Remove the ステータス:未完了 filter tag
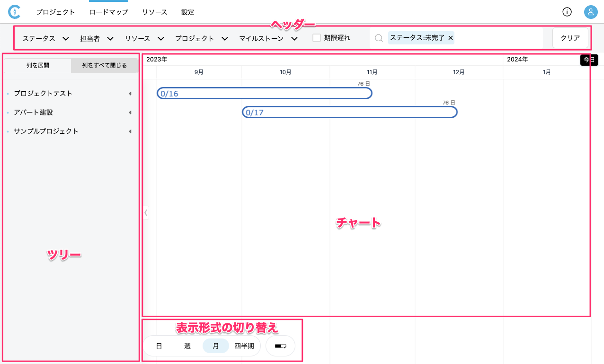Image resolution: width=604 pixels, height=364 pixels. (451, 38)
